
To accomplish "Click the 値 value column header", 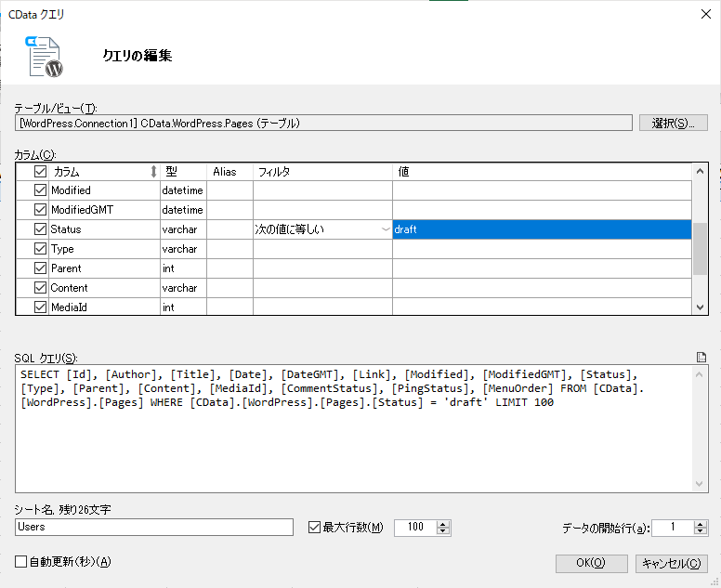I will pyautogui.click(x=542, y=172).
